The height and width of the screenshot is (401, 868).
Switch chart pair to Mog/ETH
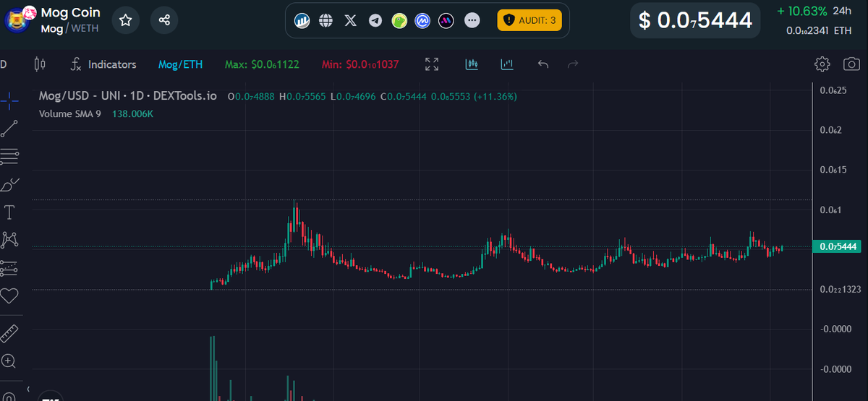(x=181, y=64)
